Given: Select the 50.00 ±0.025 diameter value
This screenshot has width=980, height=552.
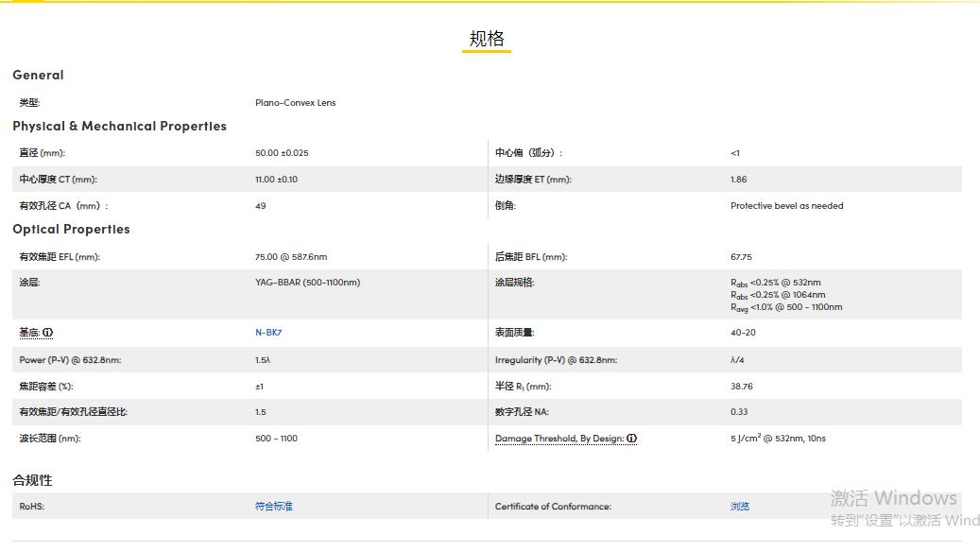Looking at the screenshot, I should coord(284,152).
